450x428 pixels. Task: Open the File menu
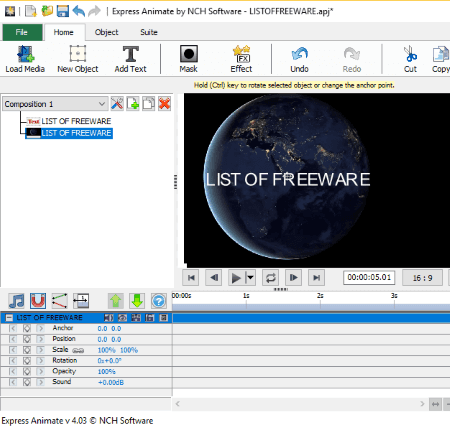[x=21, y=32]
